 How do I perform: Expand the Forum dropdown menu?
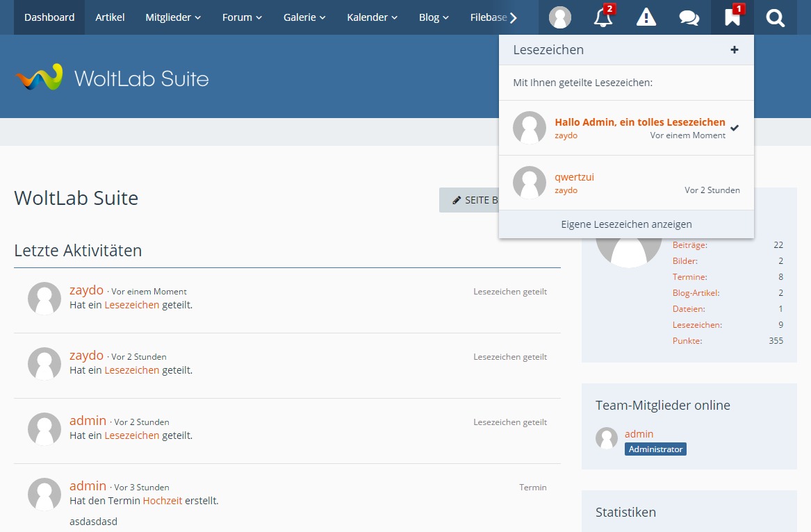coord(242,17)
